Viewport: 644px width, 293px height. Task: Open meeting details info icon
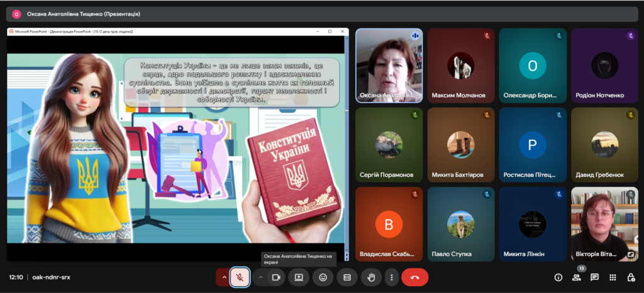click(558, 277)
